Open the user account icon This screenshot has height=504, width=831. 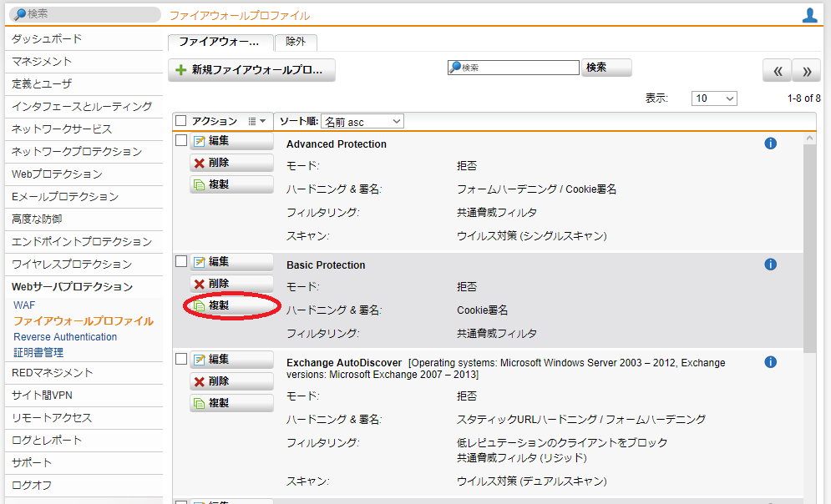point(809,15)
